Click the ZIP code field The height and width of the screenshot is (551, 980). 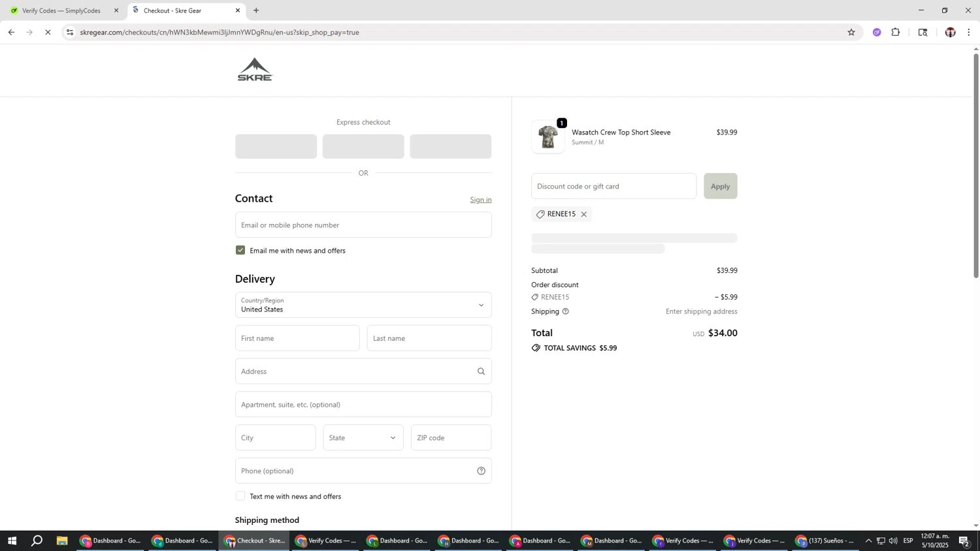pos(451,437)
